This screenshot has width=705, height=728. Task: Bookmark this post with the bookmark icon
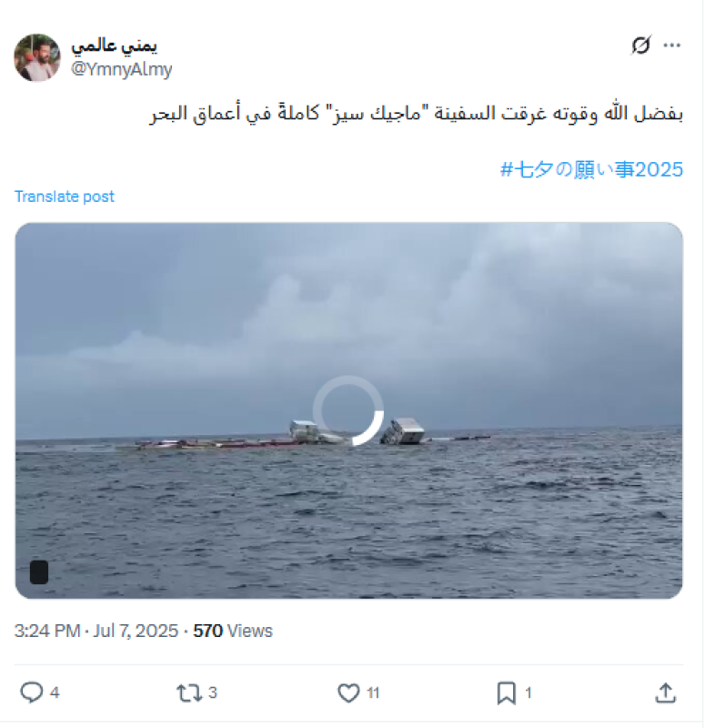[x=507, y=693]
